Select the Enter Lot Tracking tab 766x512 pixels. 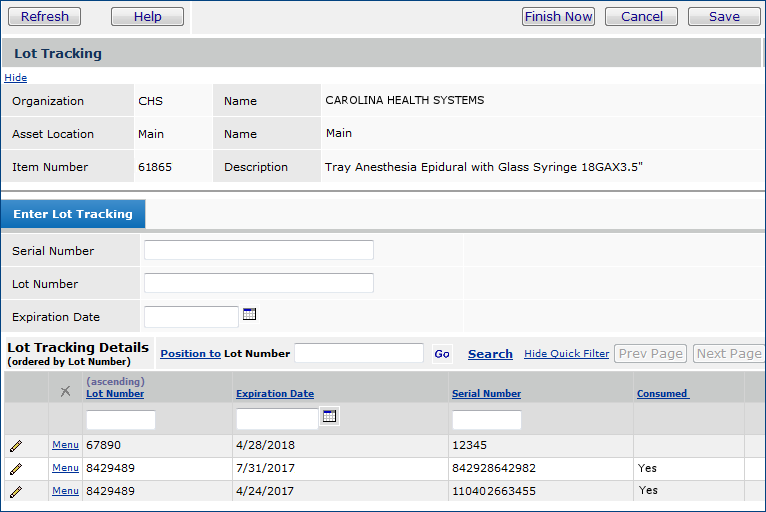(x=73, y=214)
